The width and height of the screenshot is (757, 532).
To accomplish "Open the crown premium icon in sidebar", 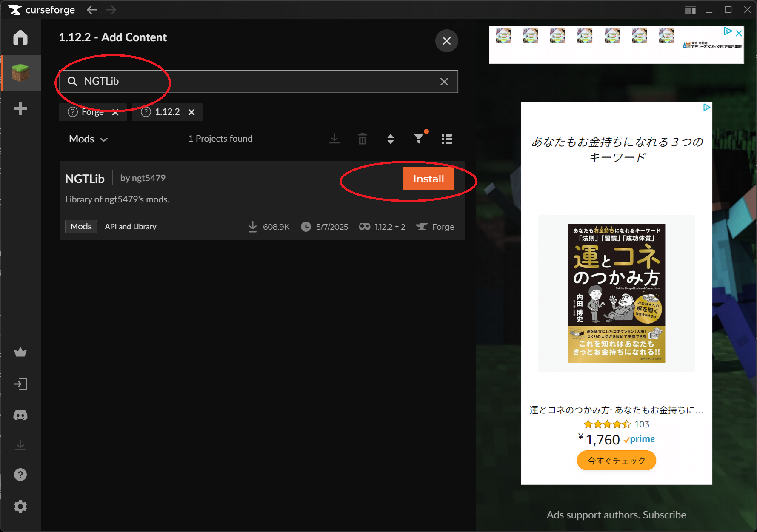I will tap(20, 352).
